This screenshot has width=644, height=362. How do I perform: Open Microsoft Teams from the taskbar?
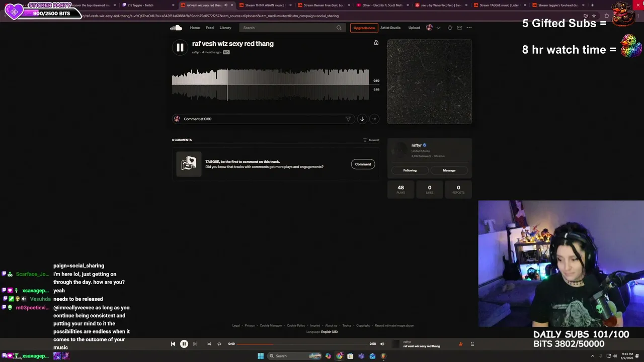(x=361, y=356)
